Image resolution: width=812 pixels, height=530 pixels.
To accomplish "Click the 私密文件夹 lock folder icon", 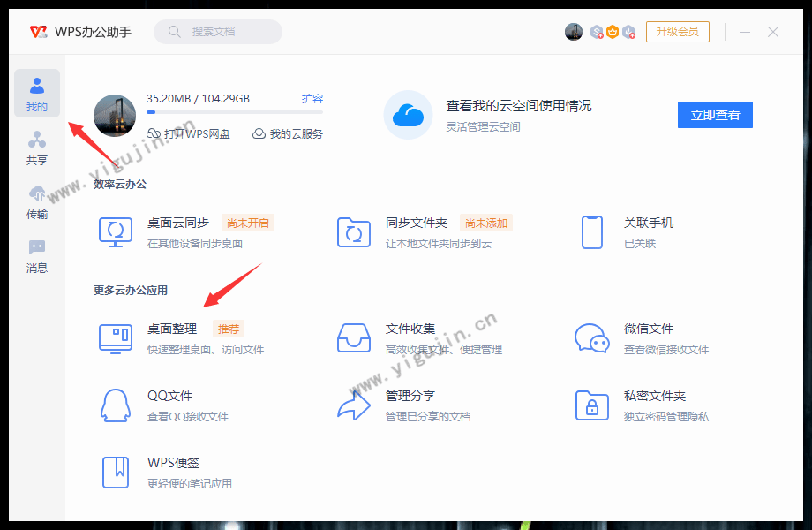I will [x=592, y=405].
